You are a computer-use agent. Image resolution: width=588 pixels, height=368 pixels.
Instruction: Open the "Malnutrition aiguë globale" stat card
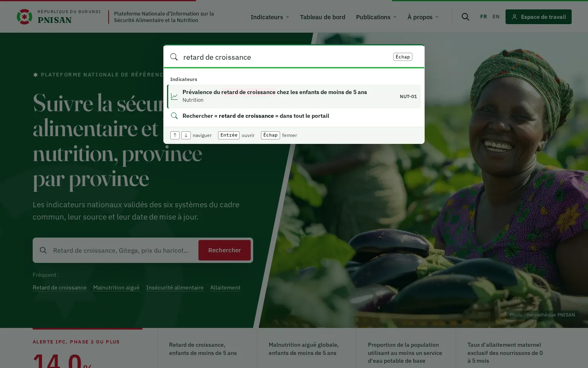pyautogui.click(x=307, y=348)
